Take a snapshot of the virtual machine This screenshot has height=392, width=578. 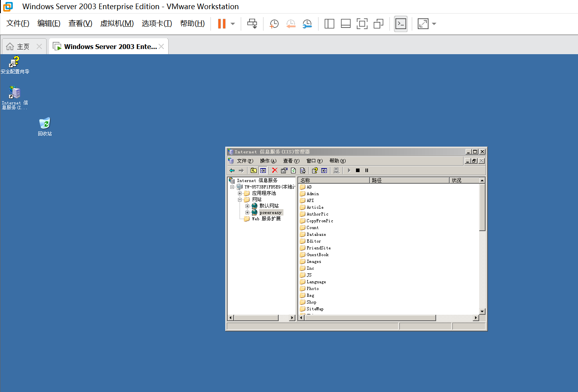(x=274, y=24)
